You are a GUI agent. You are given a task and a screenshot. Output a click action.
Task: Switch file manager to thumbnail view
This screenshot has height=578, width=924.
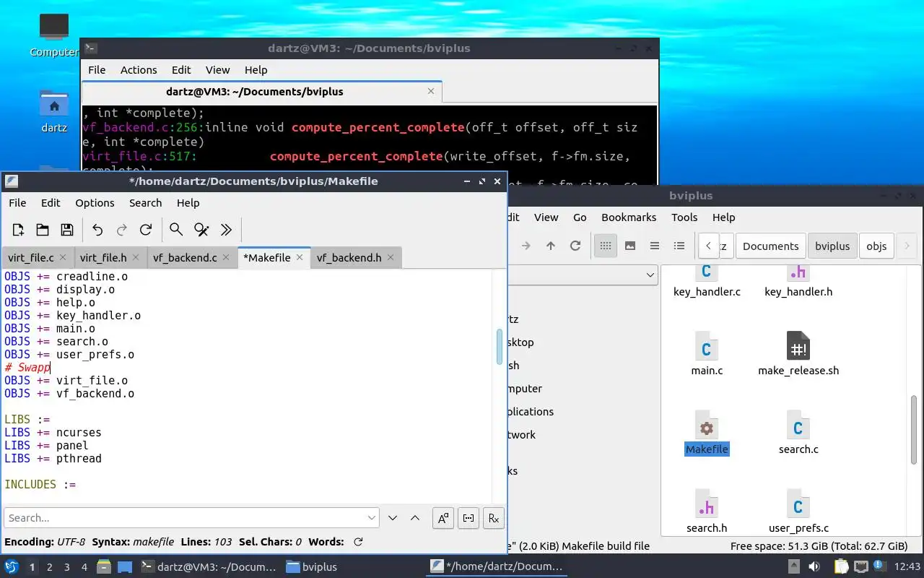(630, 246)
